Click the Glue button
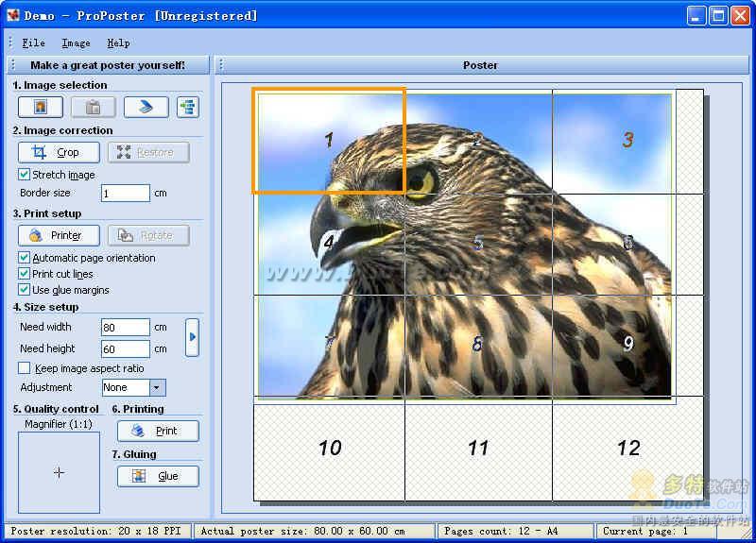Screen dimensions: 756x543 coord(158,476)
